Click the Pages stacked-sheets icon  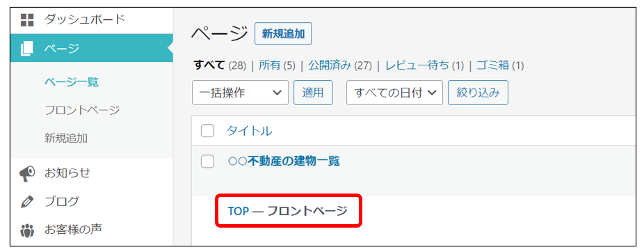point(26,49)
